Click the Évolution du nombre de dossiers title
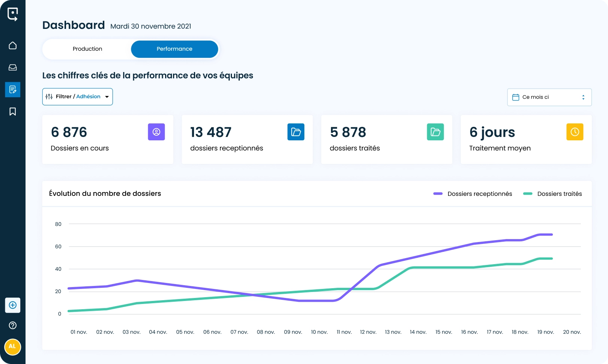Viewport: 608px width, 364px height. pos(105,194)
